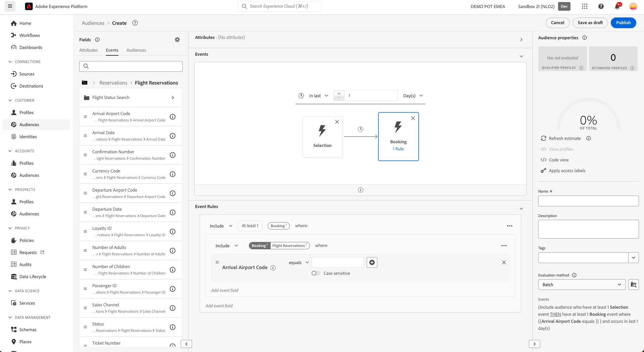Viewport: 644px width, 352px height.
Task: Click the Publish button
Action: point(623,22)
